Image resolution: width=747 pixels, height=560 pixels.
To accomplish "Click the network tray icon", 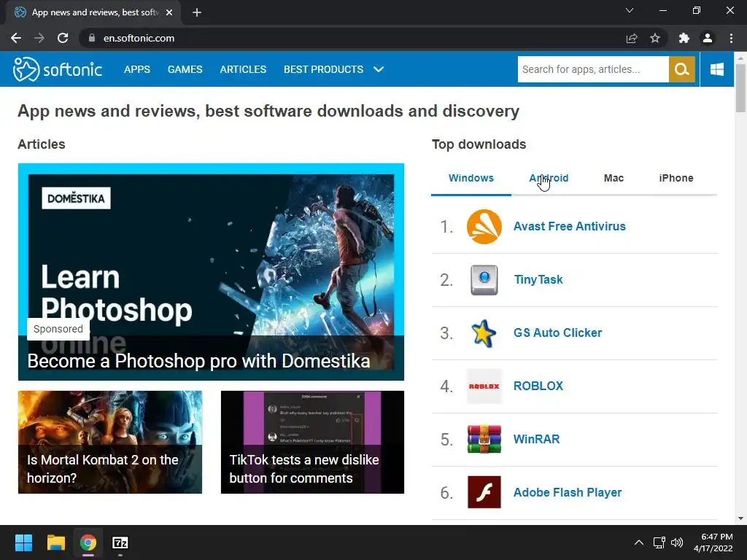I will pos(659,542).
